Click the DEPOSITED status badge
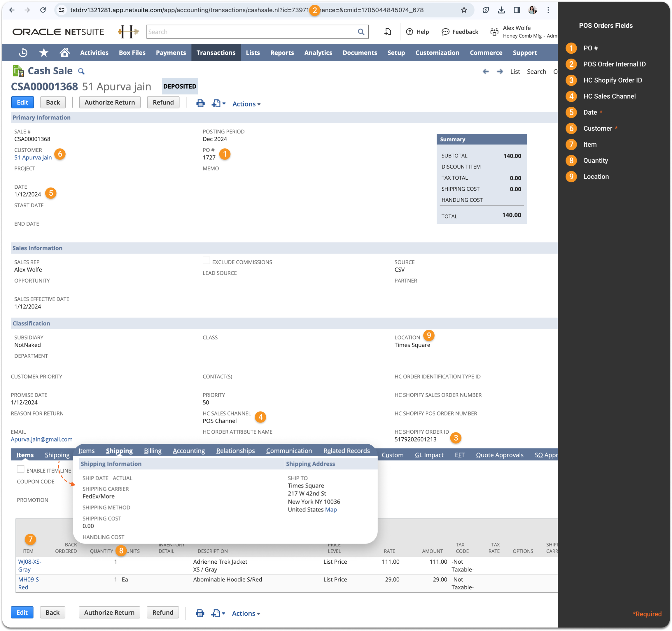Viewport: 672px width, 631px height. click(x=180, y=86)
